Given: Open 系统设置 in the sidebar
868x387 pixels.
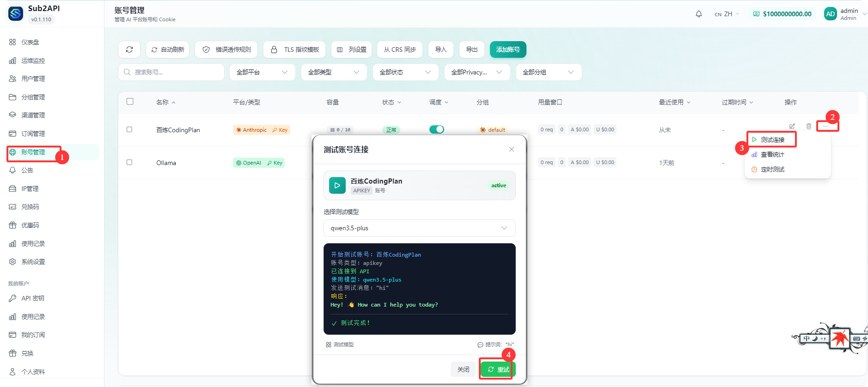Looking at the screenshot, I should click(33, 262).
